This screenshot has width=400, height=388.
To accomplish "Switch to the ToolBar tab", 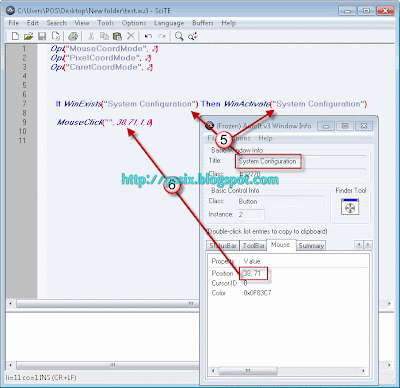I will click(x=254, y=246).
